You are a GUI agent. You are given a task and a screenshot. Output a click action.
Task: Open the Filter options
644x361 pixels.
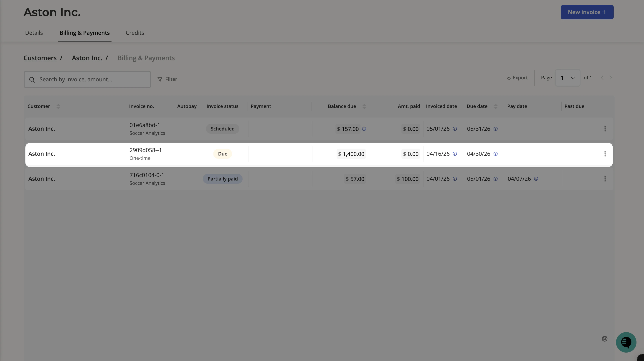click(x=167, y=79)
